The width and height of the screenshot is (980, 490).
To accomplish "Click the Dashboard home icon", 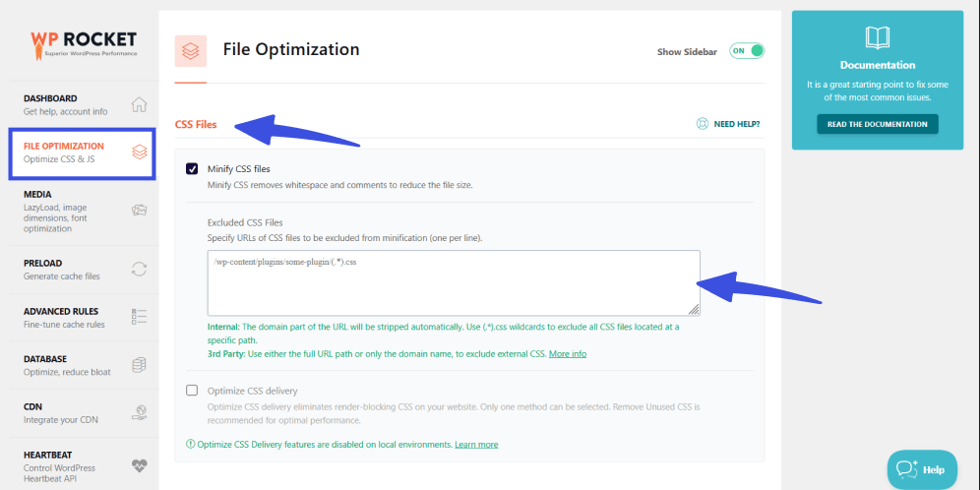I will 139,104.
